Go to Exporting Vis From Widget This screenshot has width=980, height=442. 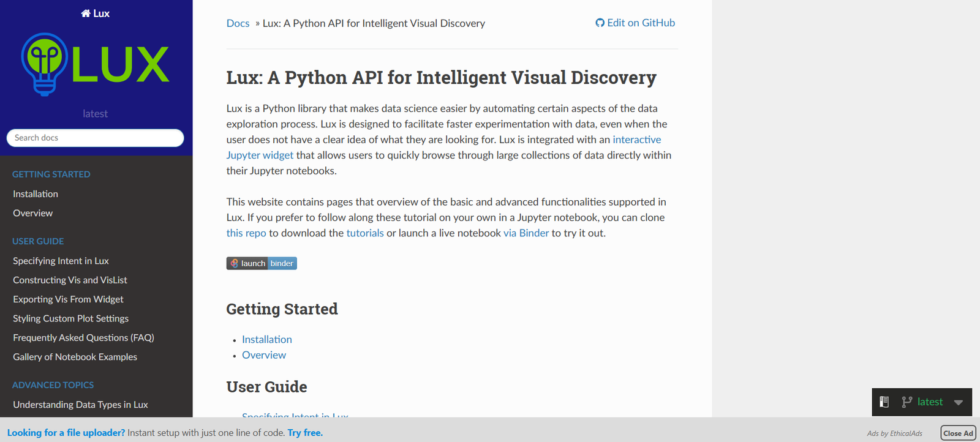pos(68,299)
